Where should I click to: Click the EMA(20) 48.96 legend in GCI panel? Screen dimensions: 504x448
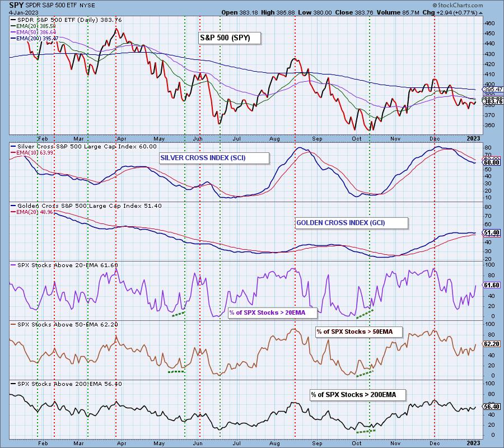pyautogui.click(x=32, y=212)
